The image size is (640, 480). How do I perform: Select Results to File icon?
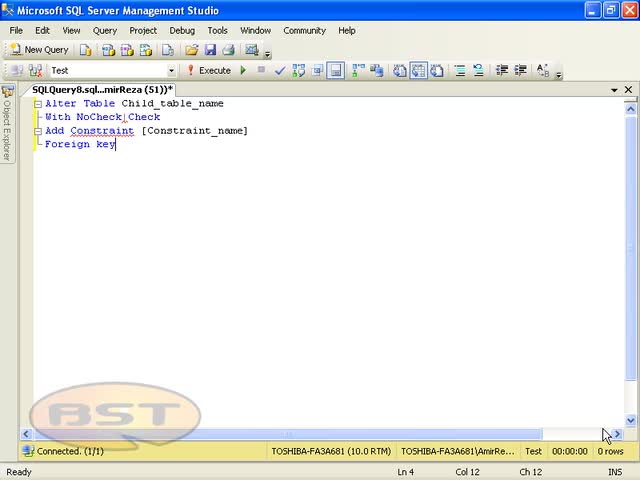click(437, 71)
